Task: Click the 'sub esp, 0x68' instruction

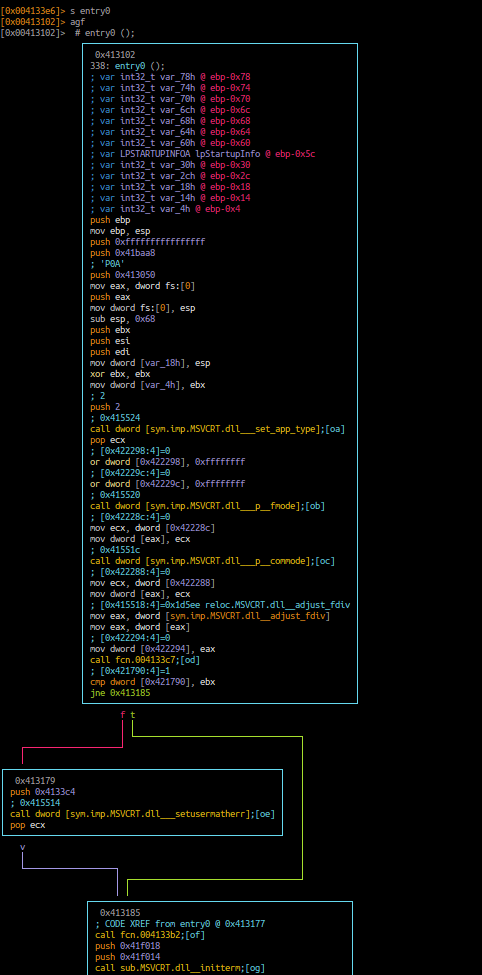Action: pyautogui.click(x=125, y=318)
